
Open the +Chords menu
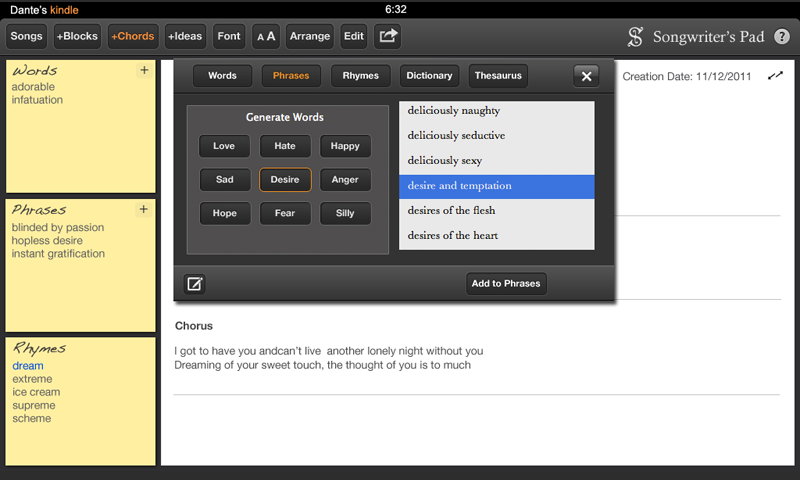(x=133, y=37)
